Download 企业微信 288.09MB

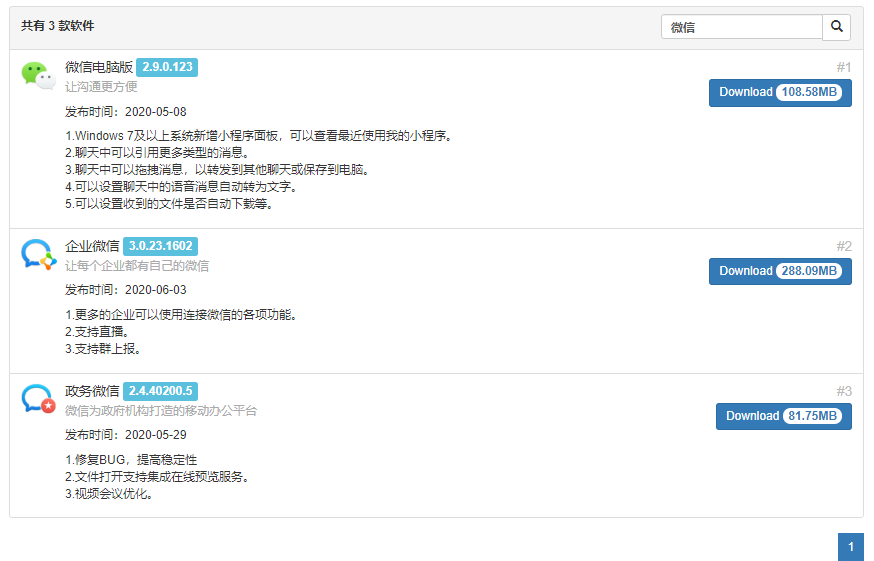[x=780, y=272]
